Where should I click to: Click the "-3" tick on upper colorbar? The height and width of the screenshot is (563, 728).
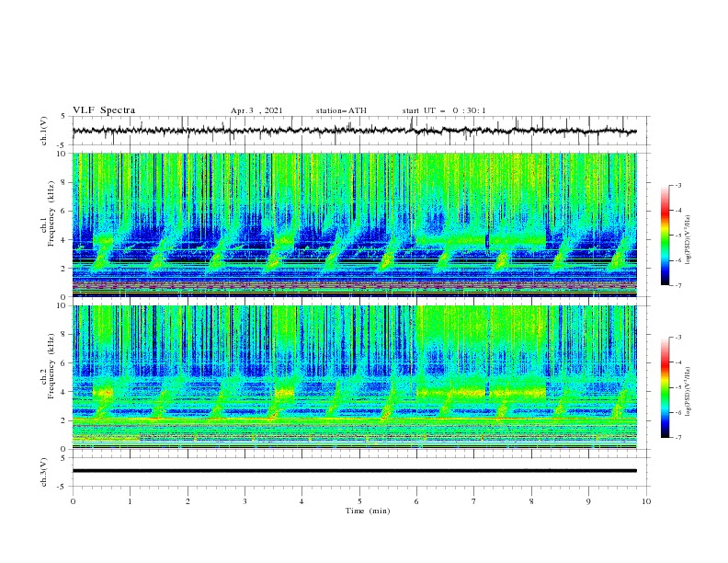click(x=677, y=185)
